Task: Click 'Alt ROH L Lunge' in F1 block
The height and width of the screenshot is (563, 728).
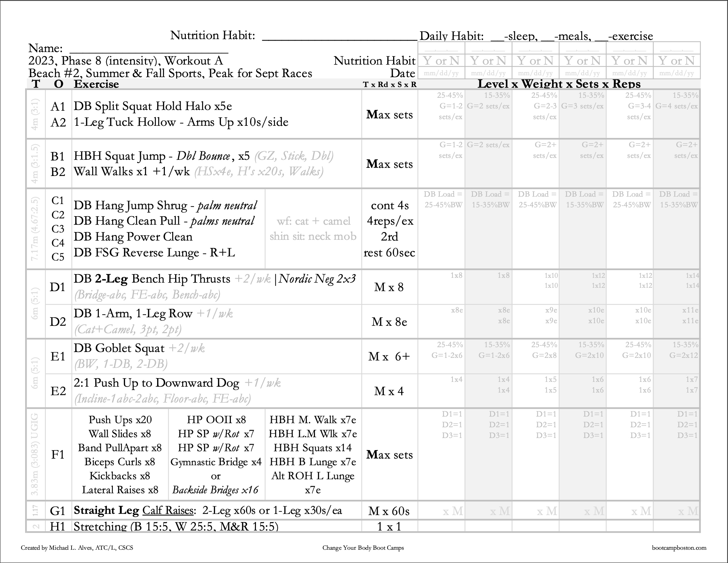Action: click(313, 476)
